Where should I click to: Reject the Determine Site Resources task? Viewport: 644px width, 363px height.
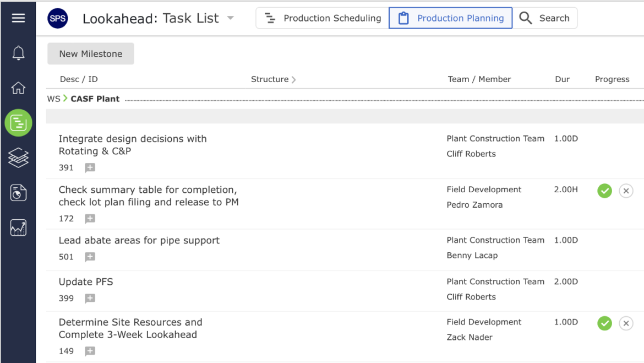[x=626, y=323]
